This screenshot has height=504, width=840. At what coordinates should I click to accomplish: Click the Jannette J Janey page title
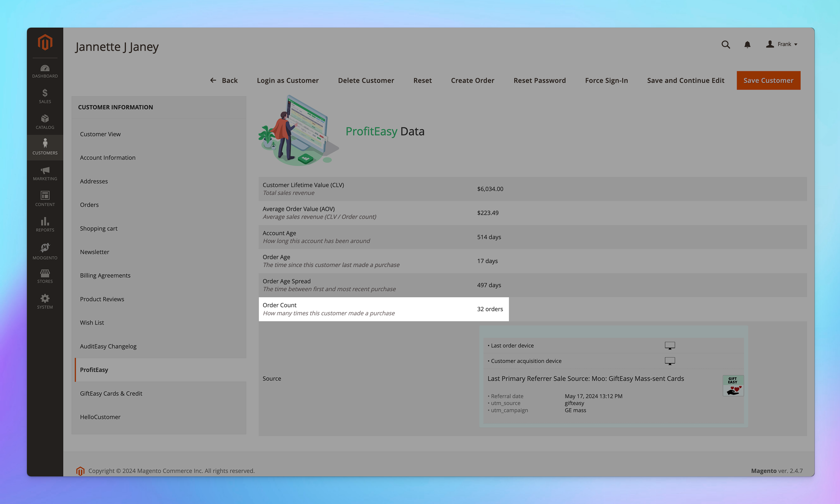117,47
